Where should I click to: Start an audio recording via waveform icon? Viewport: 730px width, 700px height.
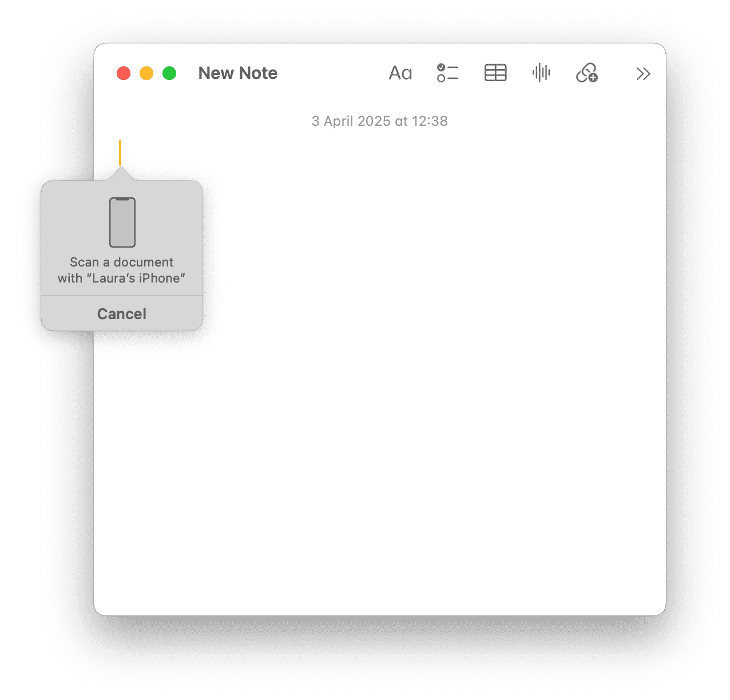[x=541, y=73]
